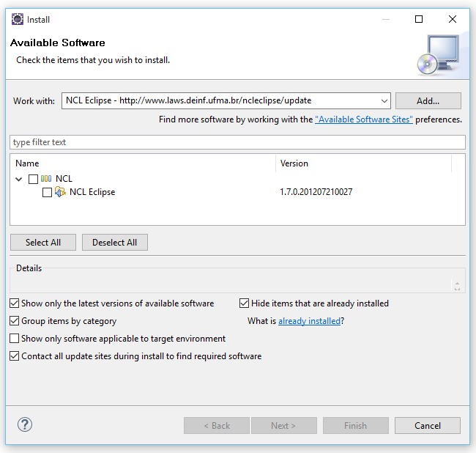This screenshot has height=453, width=476.
Task: Click the NCL Eclipse feature icon
Action: pos(60,192)
